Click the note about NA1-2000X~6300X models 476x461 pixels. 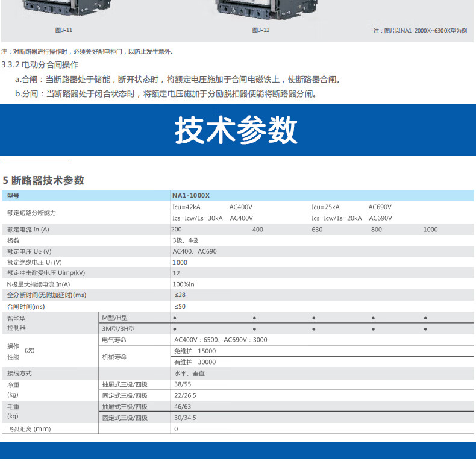(420, 30)
